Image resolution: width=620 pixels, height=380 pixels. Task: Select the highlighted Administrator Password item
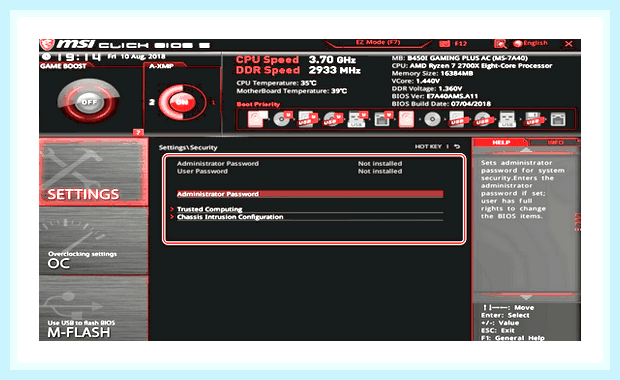point(310,194)
